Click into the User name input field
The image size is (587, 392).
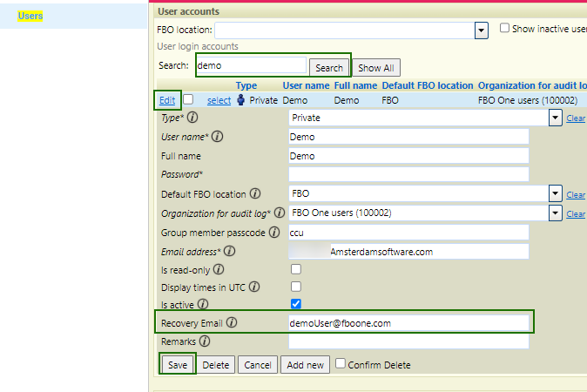(408, 137)
